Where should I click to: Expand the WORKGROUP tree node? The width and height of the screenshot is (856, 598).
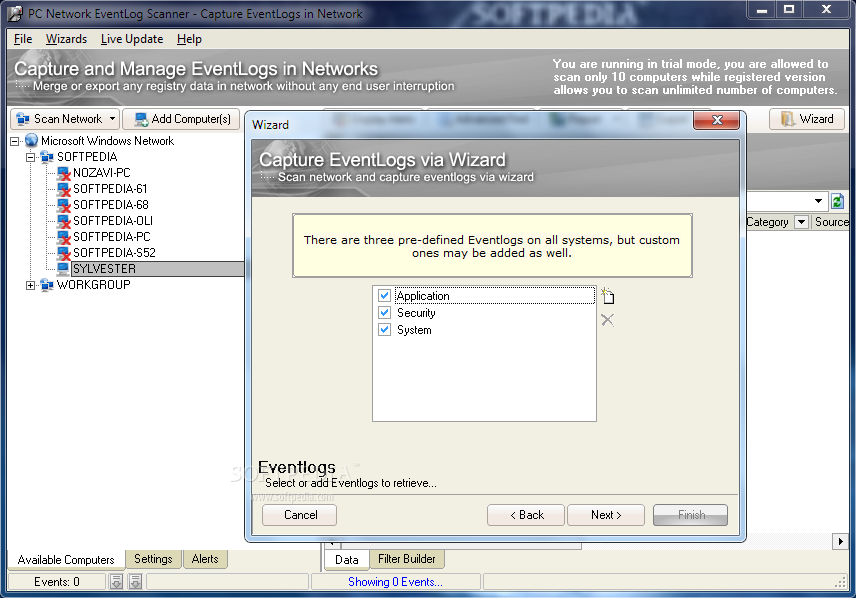coord(31,285)
